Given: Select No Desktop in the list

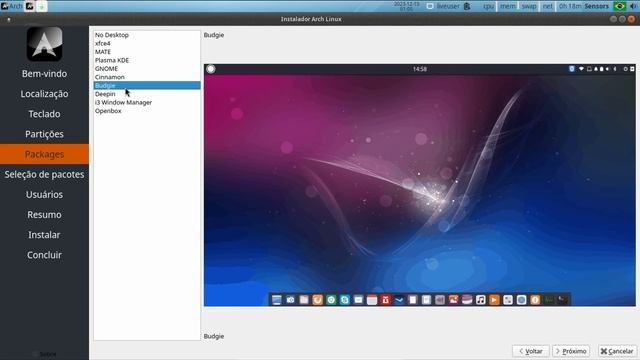Looking at the screenshot, I should tap(147, 35).
